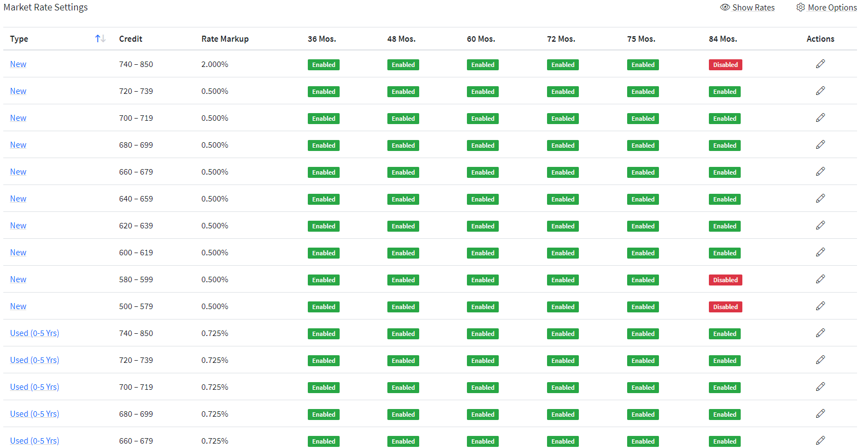
Task: Click edit pencil for New 720 – 739 row
Action: click(x=820, y=91)
